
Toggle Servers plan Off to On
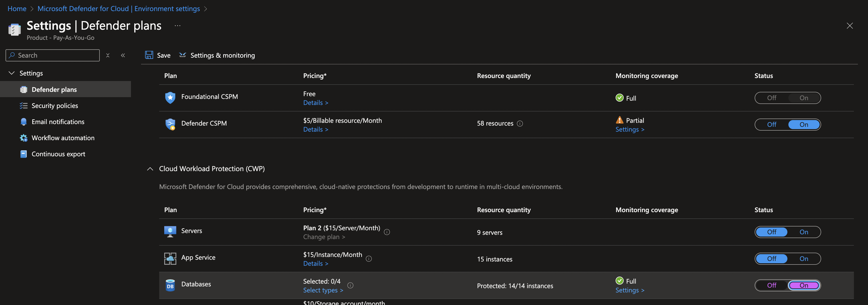[804, 231]
